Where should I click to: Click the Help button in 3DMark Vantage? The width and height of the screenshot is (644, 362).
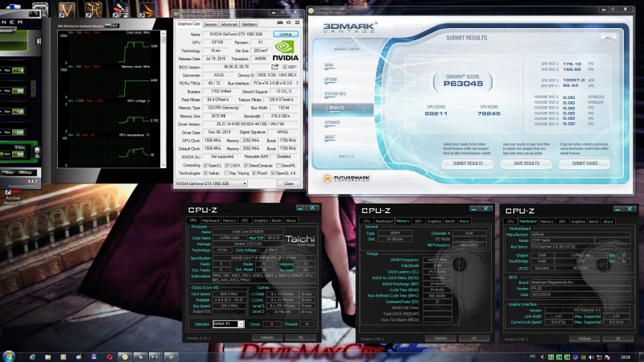(609, 38)
